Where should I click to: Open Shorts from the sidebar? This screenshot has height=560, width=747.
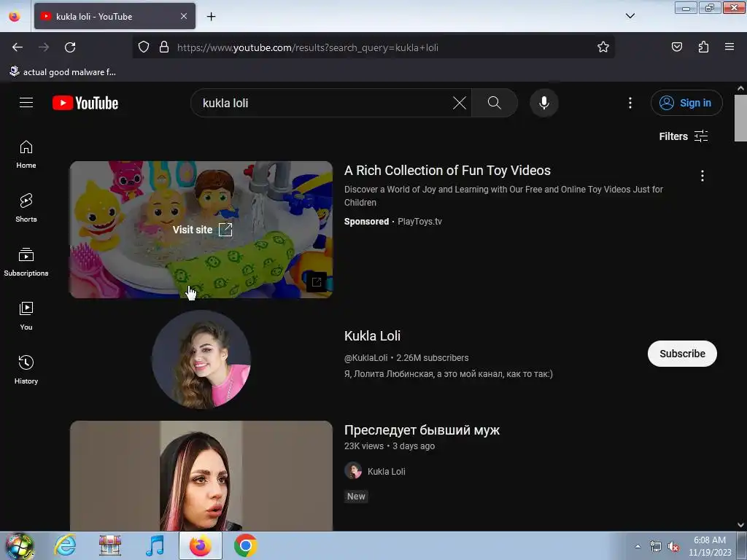click(x=26, y=209)
